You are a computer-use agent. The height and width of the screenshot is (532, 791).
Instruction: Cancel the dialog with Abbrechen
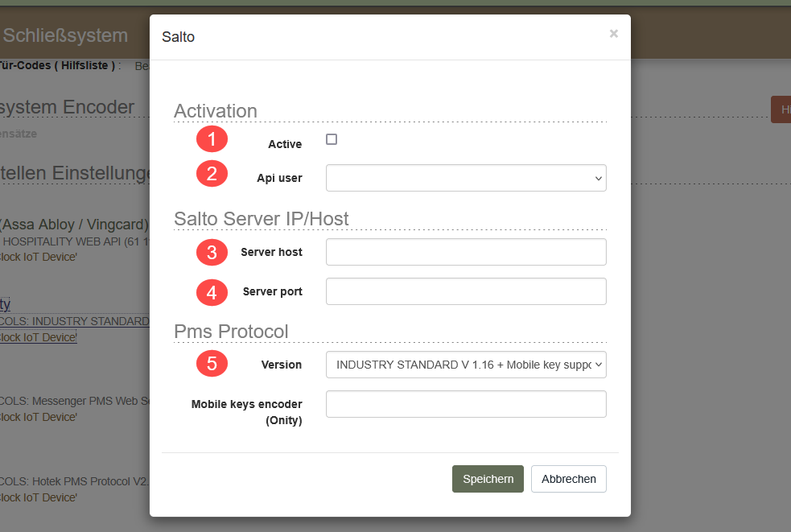coord(569,479)
